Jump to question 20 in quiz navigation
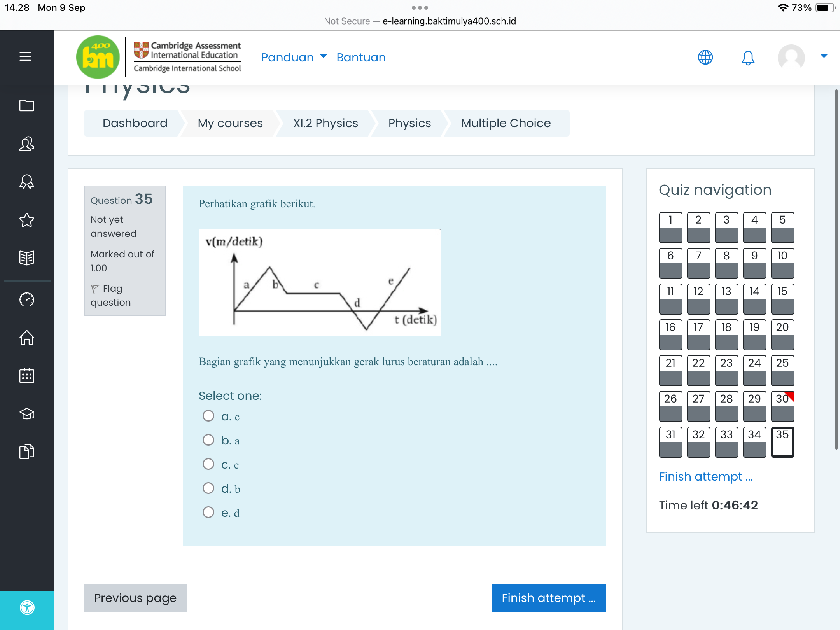The image size is (840, 630). (782, 334)
